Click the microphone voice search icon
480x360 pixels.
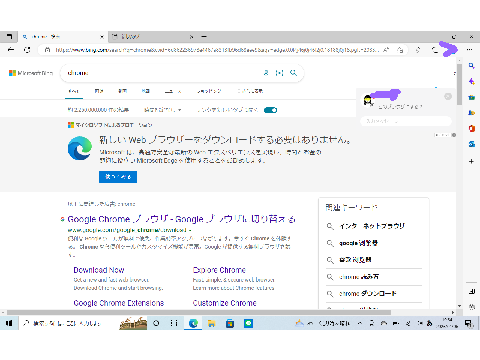(x=266, y=73)
